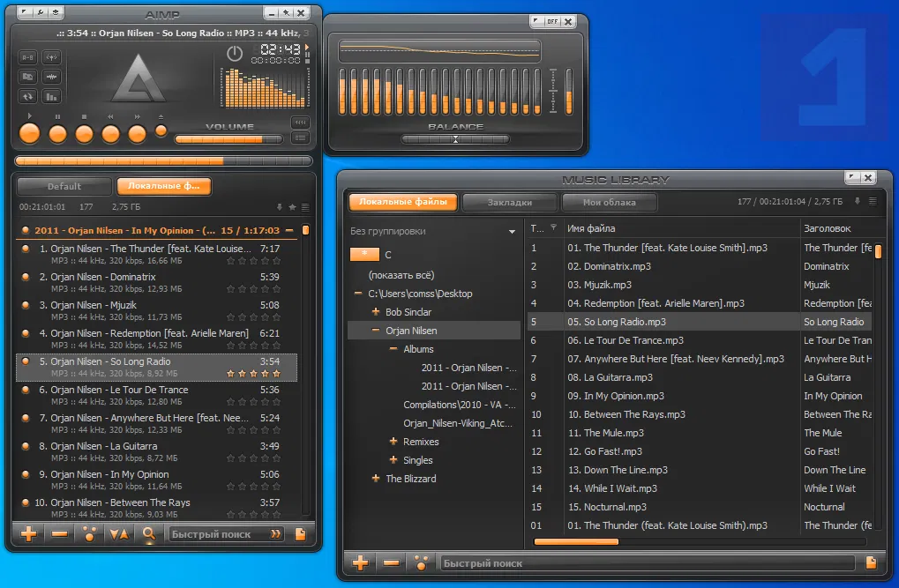Toggle A-B repeat mode
The height and width of the screenshot is (588, 899).
pyautogui.click(x=27, y=57)
